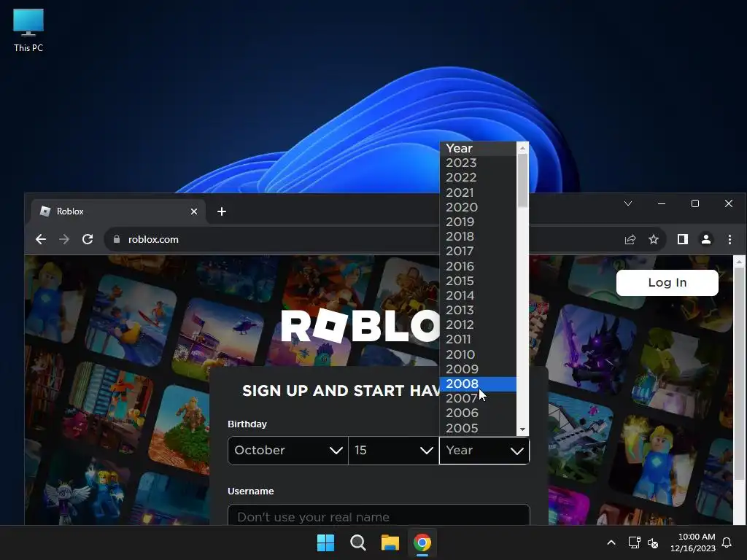Minimize the Chrome window
Image resolution: width=747 pixels, height=560 pixels.
tap(662, 204)
